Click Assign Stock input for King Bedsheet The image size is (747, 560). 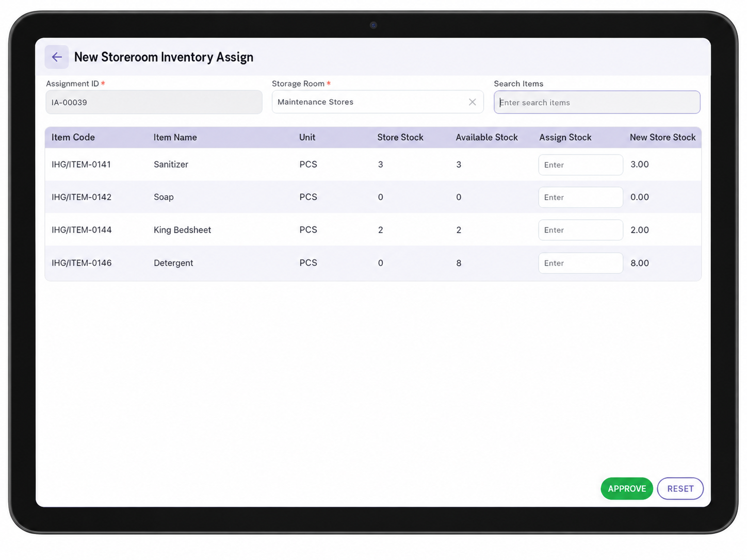(x=580, y=230)
